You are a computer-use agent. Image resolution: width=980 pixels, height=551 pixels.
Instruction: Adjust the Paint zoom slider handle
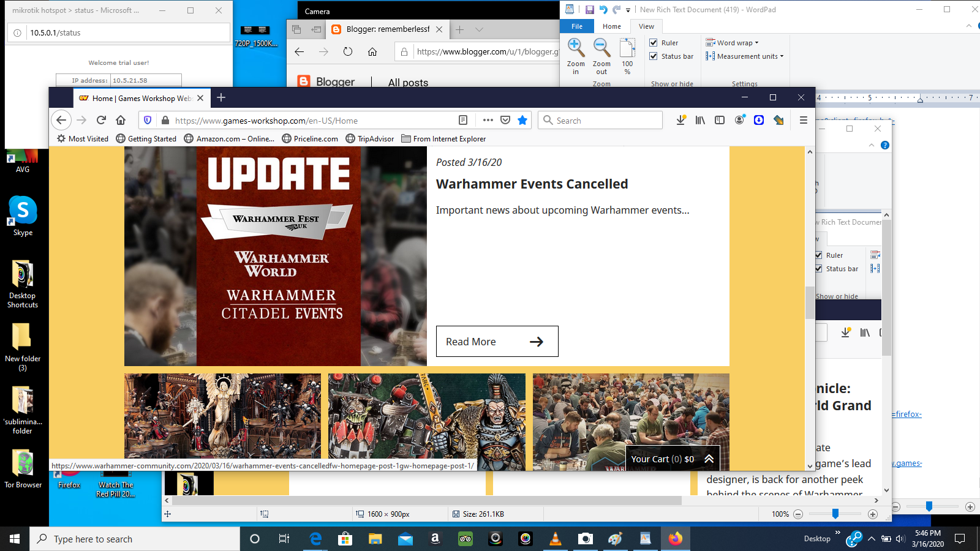(x=835, y=514)
